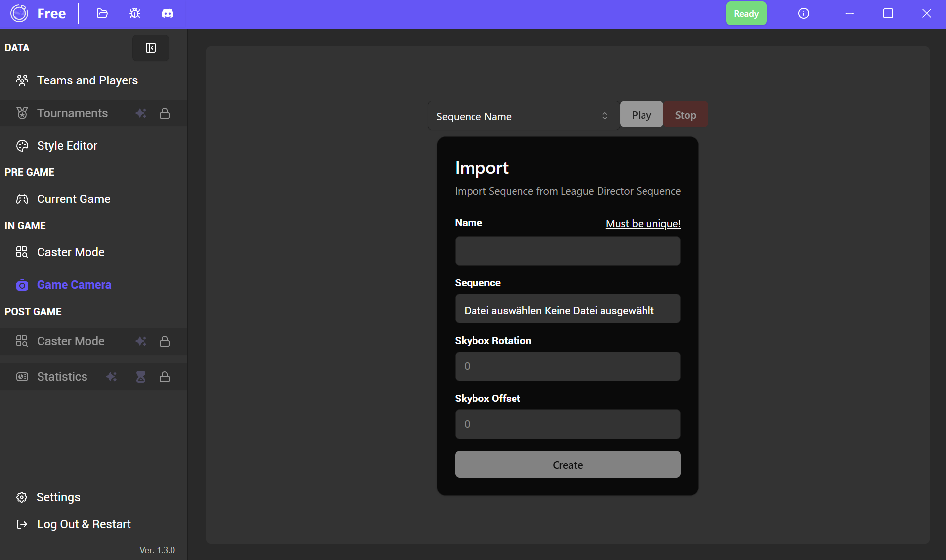Go to Style Editor
This screenshot has height=560, width=946.
click(x=67, y=146)
